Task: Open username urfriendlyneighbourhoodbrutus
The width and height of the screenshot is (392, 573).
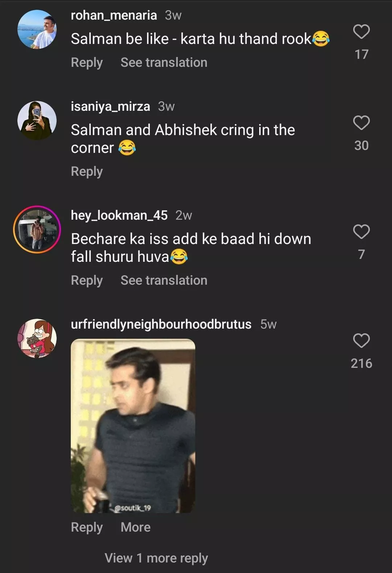Action: tap(161, 324)
